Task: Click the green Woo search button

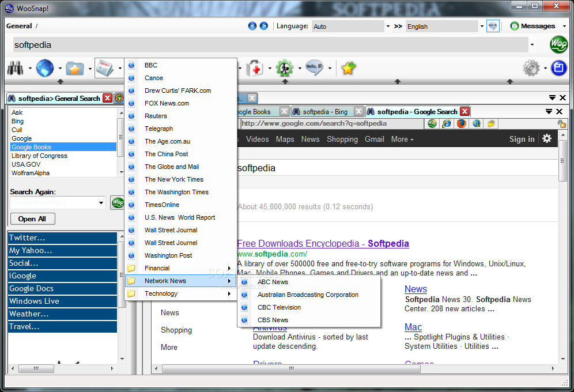Action: click(558, 44)
